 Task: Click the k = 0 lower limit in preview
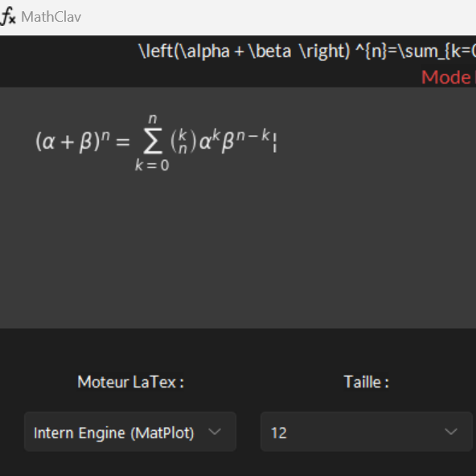click(152, 166)
